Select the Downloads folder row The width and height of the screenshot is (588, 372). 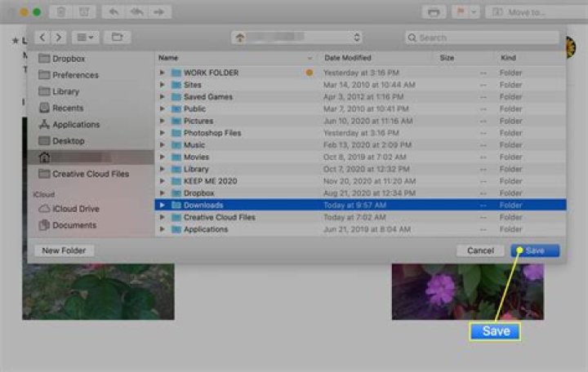point(360,205)
